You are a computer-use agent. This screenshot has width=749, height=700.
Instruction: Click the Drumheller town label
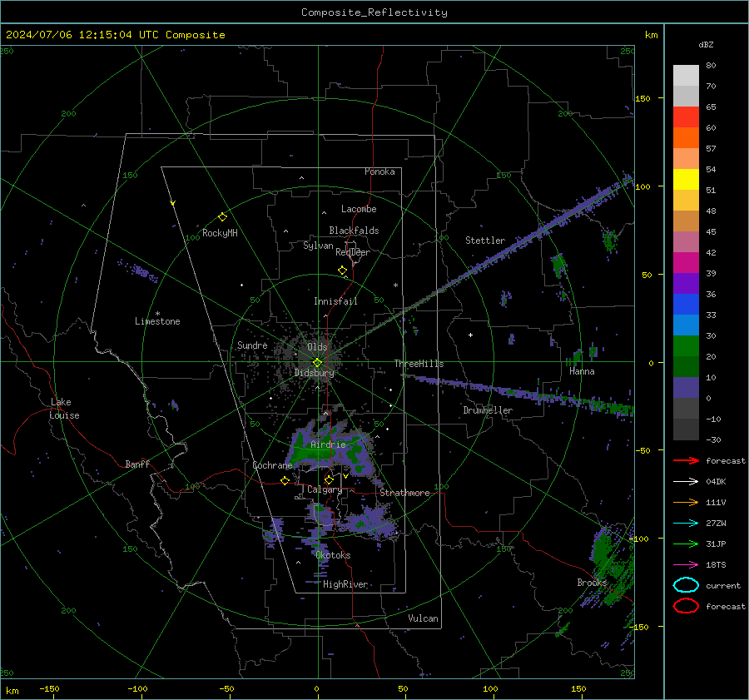tap(488, 410)
